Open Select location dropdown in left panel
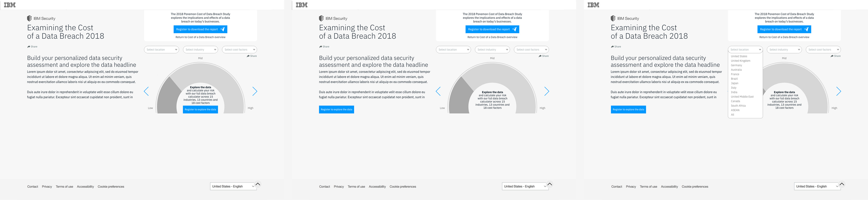 point(161,50)
